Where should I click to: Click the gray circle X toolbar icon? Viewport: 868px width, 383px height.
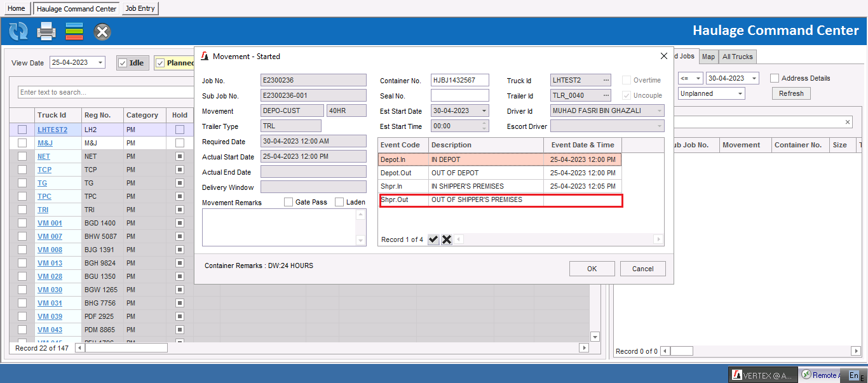102,31
